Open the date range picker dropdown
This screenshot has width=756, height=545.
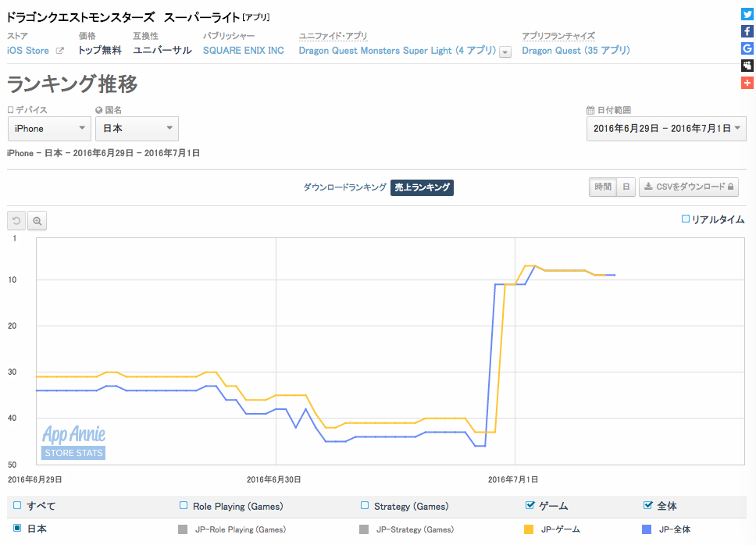pos(666,129)
